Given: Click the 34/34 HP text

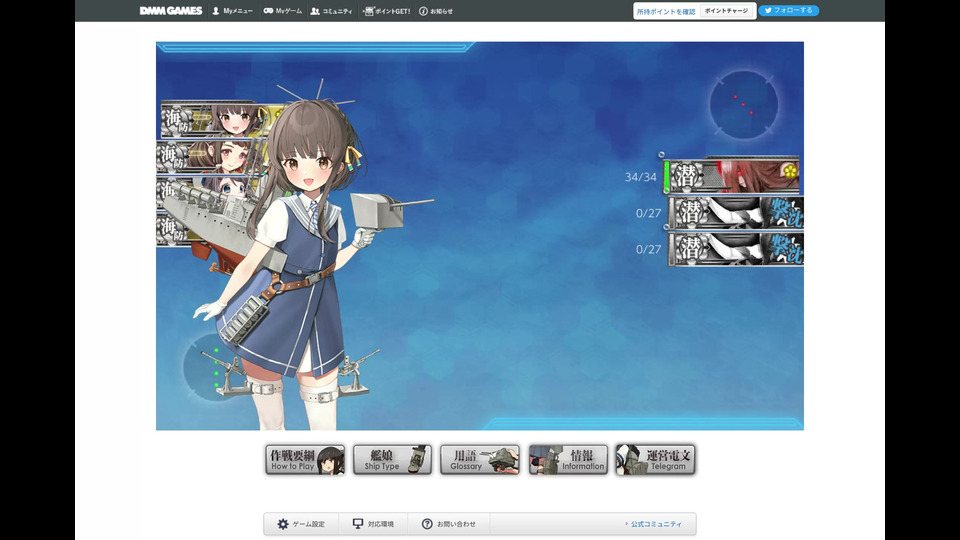Looking at the screenshot, I should pyautogui.click(x=640, y=177).
